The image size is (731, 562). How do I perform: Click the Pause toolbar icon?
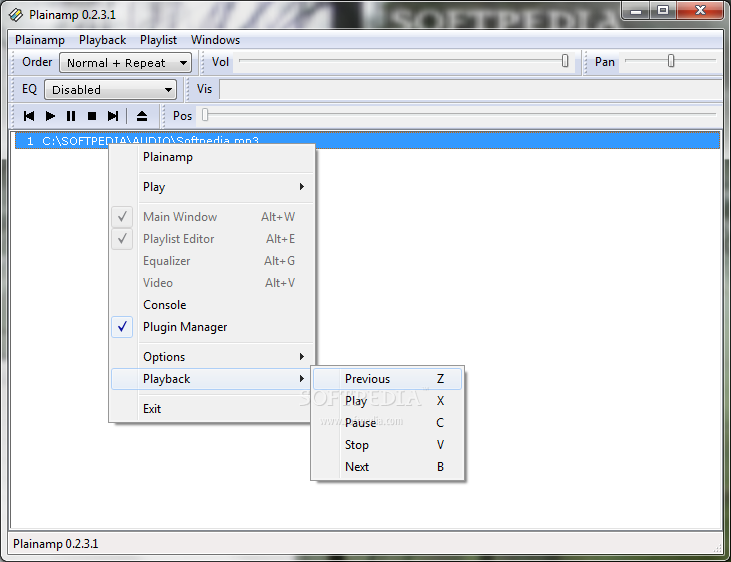click(x=71, y=116)
